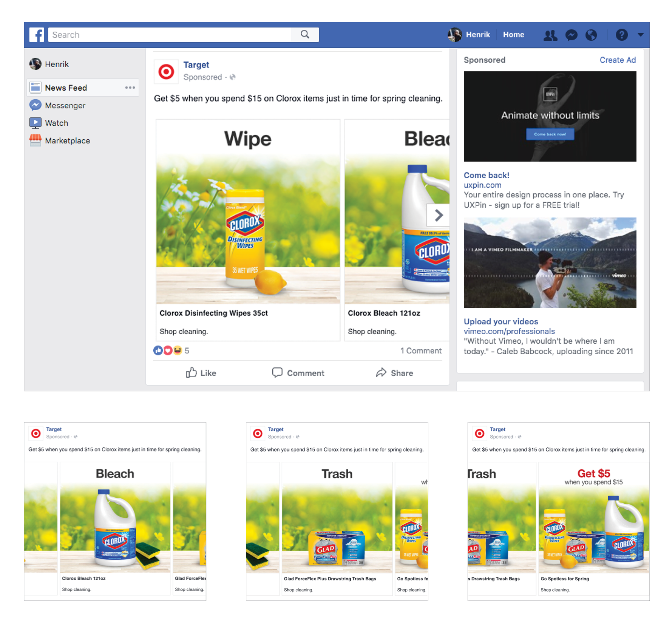Image resolution: width=672 pixels, height=623 pixels.
Task: Open Messenger from the sidebar
Action: pyautogui.click(x=57, y=105)
